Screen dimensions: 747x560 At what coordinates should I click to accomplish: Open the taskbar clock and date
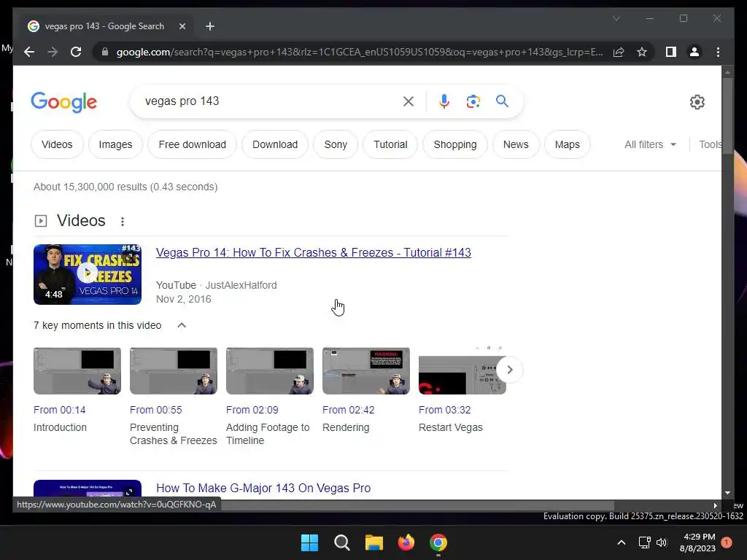coord(698,542)
